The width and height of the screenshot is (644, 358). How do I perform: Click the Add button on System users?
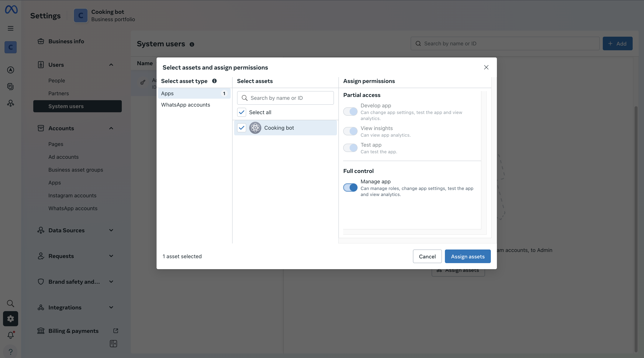[618, 43]
